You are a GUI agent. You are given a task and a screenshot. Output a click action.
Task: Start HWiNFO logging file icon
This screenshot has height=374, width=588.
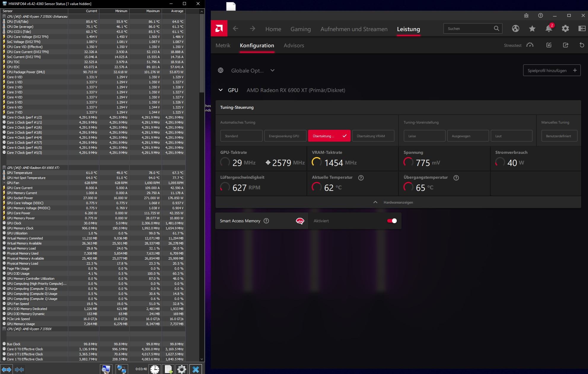pyautogui.click(x=168, y=369)
